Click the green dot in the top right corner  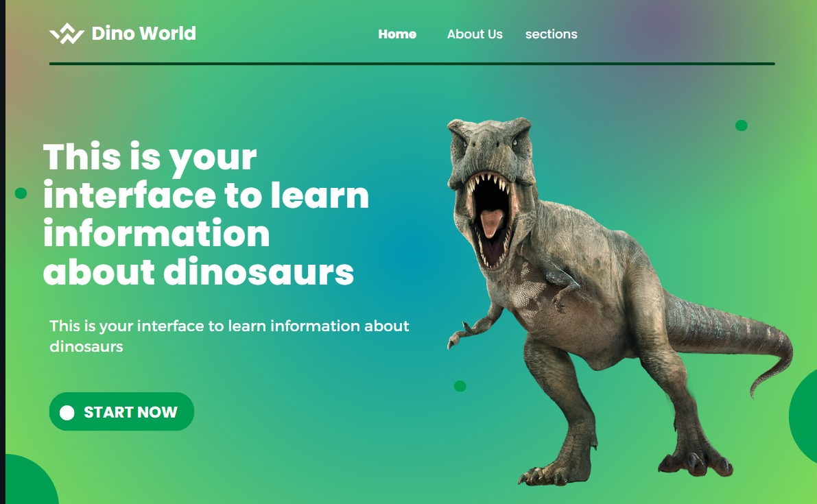pos(741,125)
